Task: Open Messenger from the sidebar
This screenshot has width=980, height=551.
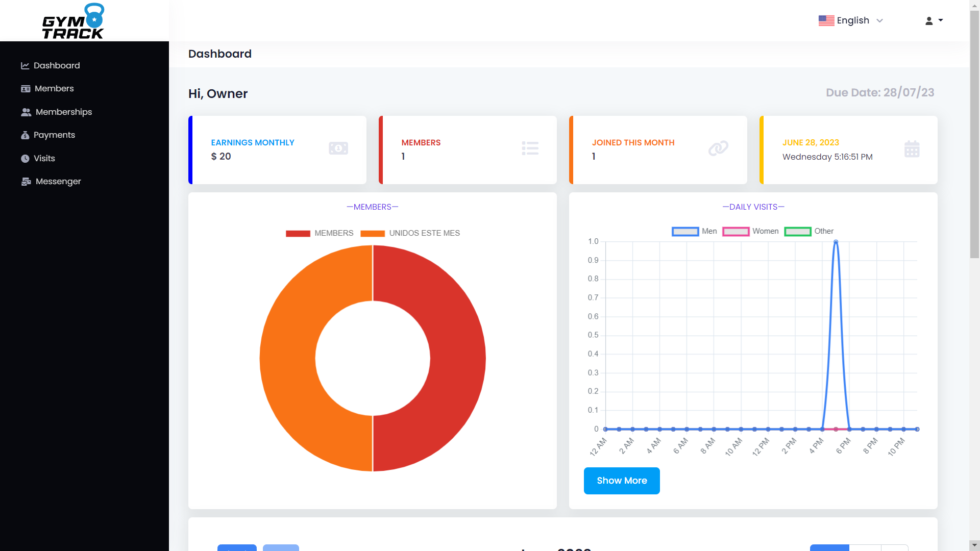Action: [x=58, y=181]
